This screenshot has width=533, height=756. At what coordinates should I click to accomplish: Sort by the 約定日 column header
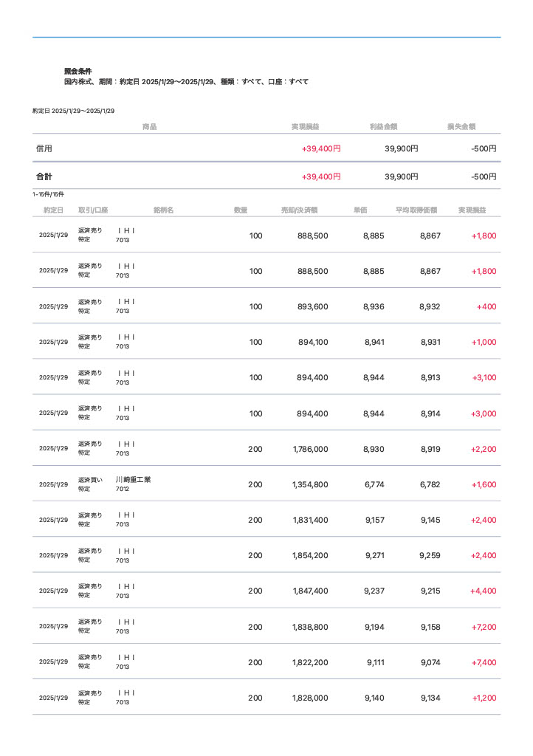53,210
